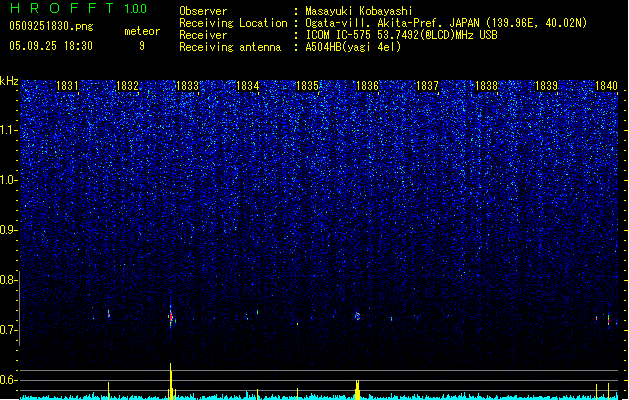The width and height of the screenshot is (629, 400).
Task: Select the 1839 time marker
Action: 546,85
